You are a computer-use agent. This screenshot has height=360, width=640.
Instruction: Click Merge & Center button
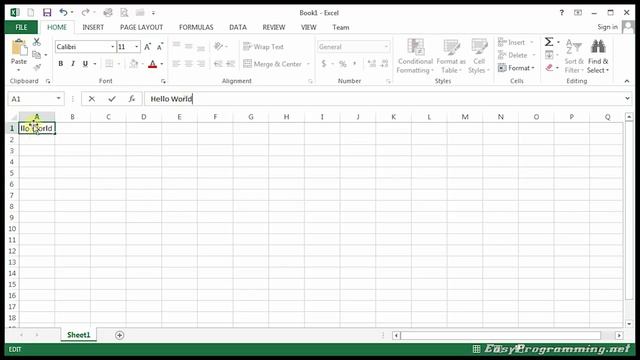pos(272,64)
